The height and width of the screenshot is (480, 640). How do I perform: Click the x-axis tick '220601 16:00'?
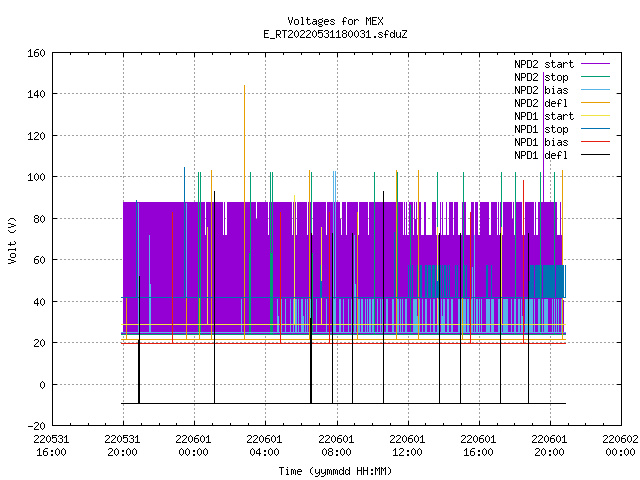pos(478,446)
